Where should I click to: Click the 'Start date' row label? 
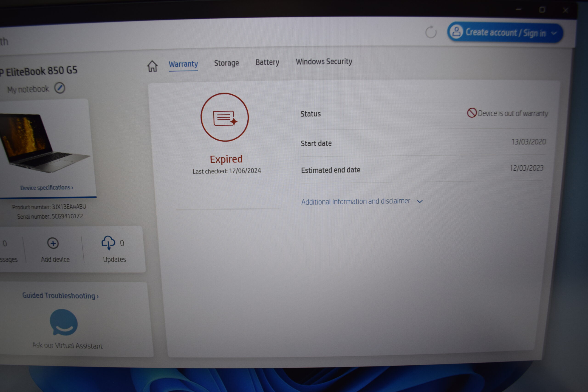click(316, 143)
